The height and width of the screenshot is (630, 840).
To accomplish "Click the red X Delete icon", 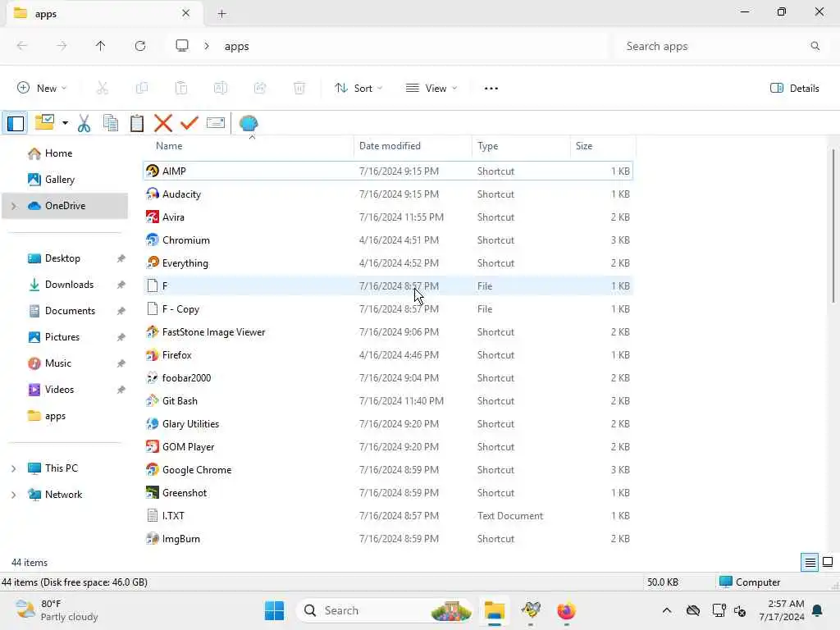I will (x=163, y=123).
